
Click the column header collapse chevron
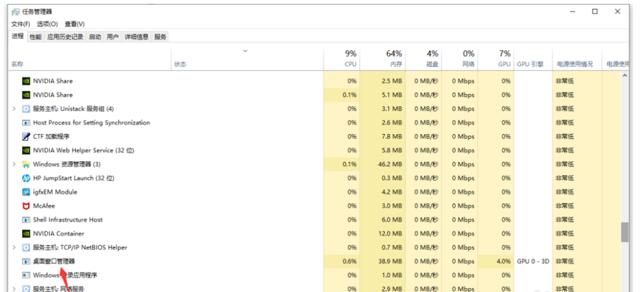click(x=245, y=51)
